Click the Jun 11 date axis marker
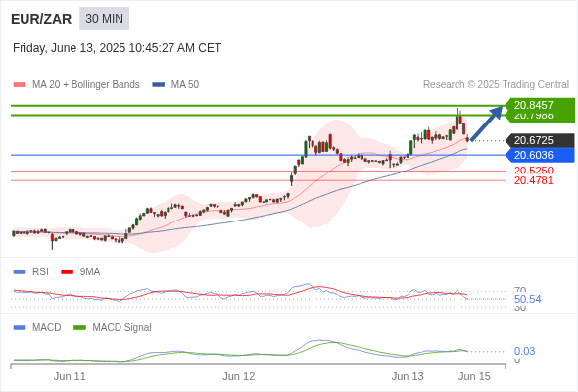Screen dimensions: 578x392 [70, 376]
